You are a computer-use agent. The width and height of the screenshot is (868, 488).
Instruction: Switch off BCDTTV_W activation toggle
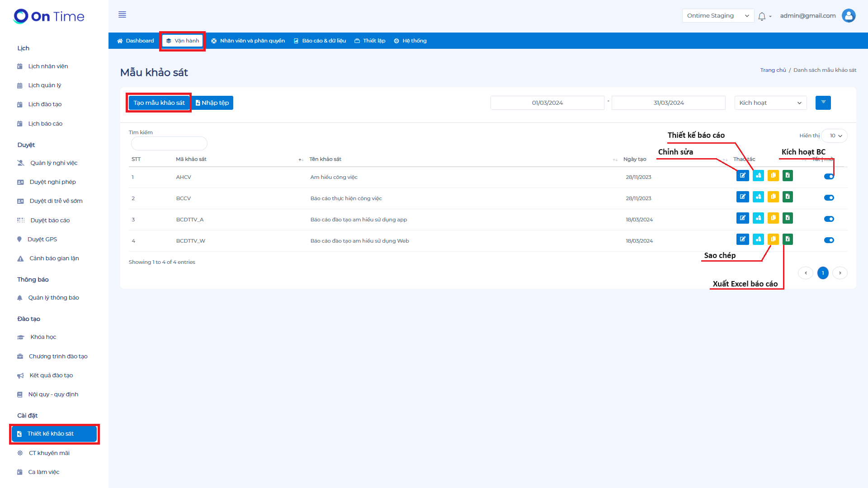pyautogui.click(x=829, y=240)
